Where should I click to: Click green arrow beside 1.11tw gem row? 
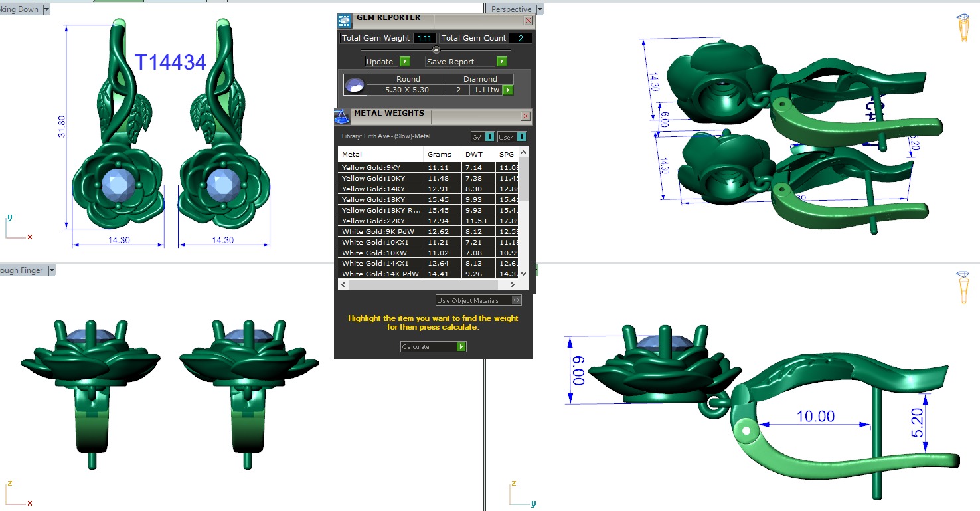click(x=508, y=90)
